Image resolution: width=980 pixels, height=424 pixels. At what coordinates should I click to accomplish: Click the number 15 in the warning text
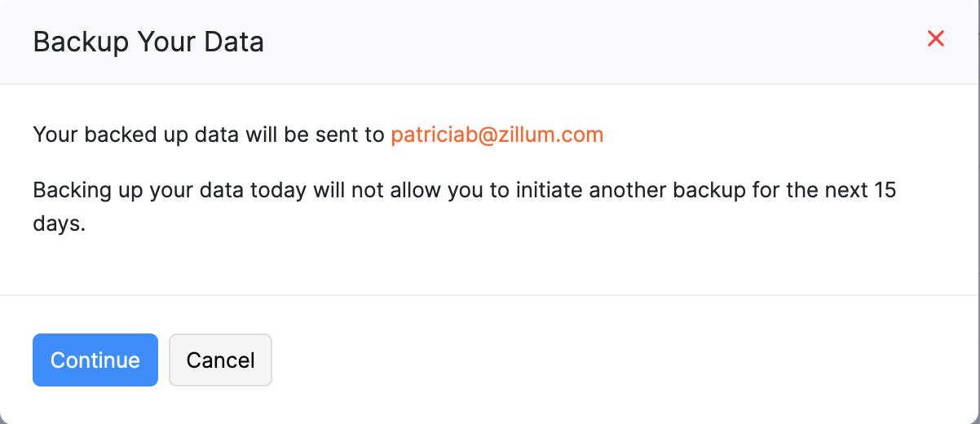pyautogui.click(x=885, y=191)
